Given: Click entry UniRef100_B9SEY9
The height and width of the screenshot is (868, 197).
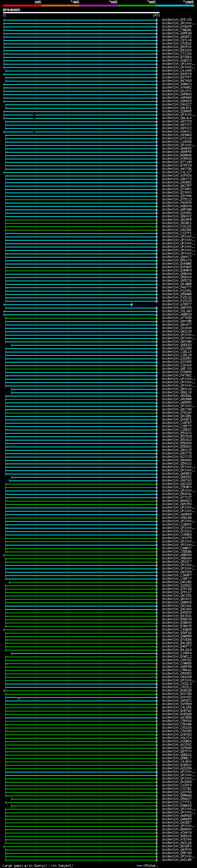Looking at the screenshot, I should [x=177, y=74].
